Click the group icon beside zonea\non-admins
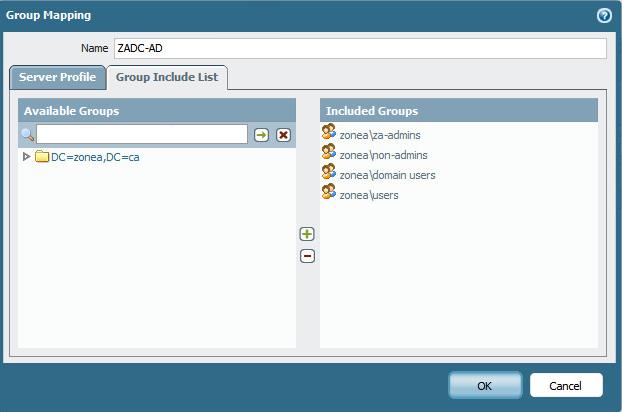Image resolution: width=622 pixels, height=412 pixels. [329, 151]
